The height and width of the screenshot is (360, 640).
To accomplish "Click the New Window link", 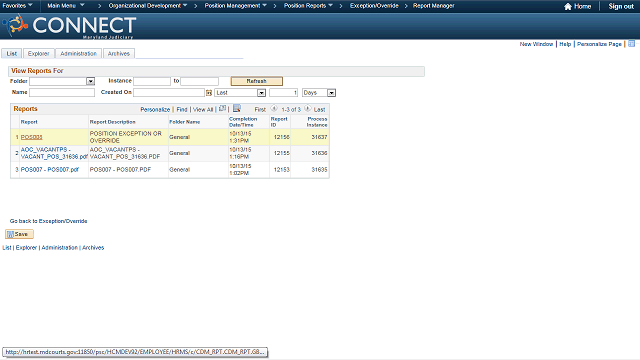I will [536, 44].
